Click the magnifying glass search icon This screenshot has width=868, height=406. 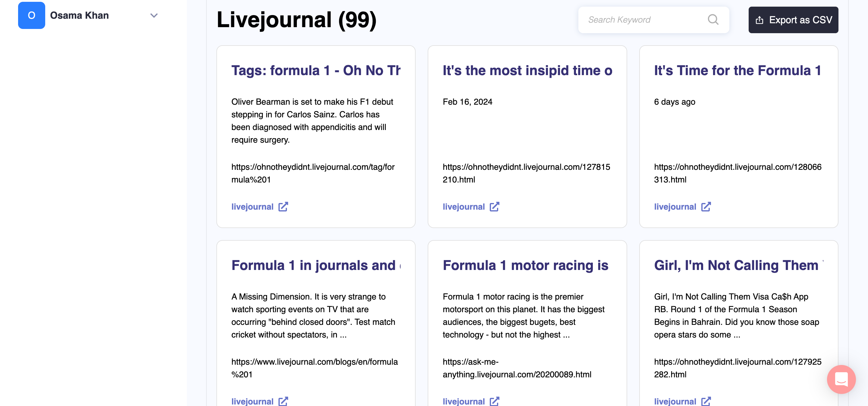[x=713, y=20]
